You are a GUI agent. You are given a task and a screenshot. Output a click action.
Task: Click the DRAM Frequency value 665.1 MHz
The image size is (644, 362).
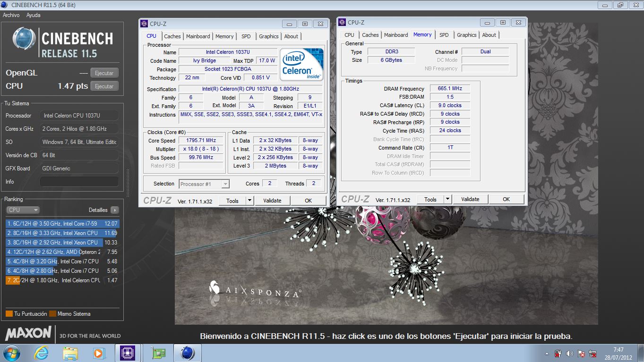click(x=450, y=88)
